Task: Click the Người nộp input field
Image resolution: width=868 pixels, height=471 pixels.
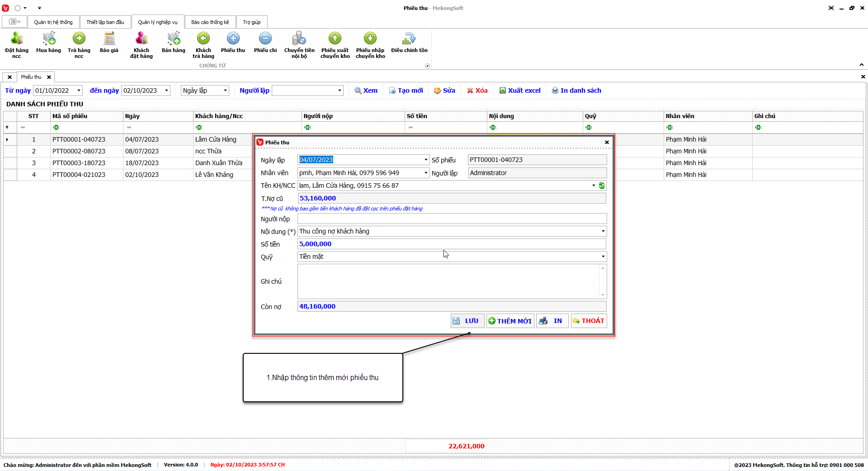Action: [x=452, y=219]
